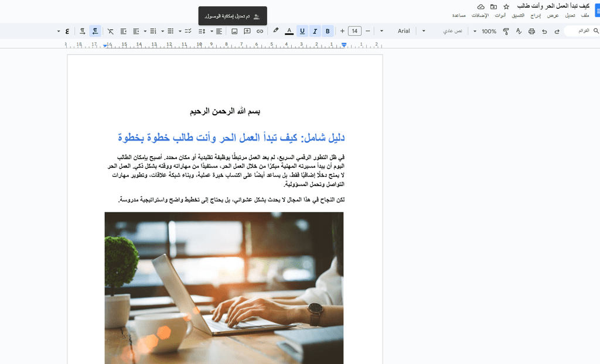
Task: Toggle left-to-right paragraph direction
Action: click(x=82, y=32)
